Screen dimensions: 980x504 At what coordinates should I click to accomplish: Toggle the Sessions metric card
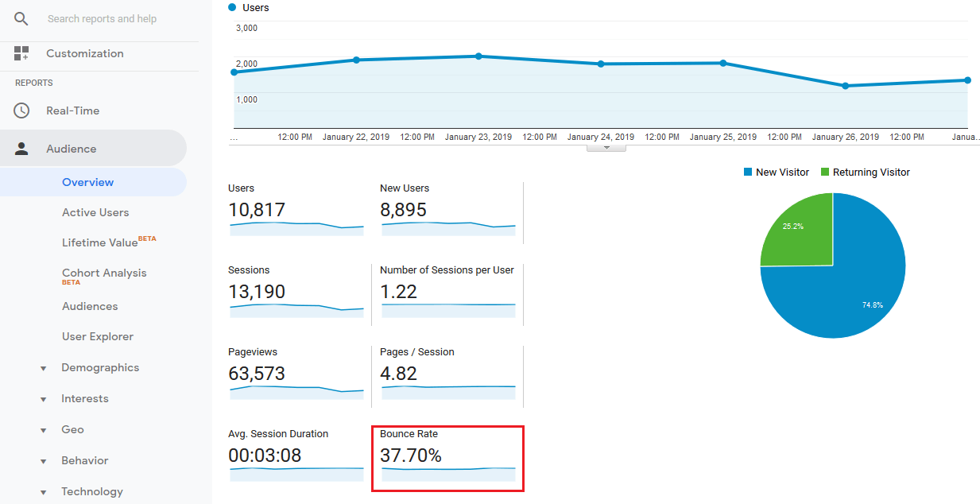296,291
